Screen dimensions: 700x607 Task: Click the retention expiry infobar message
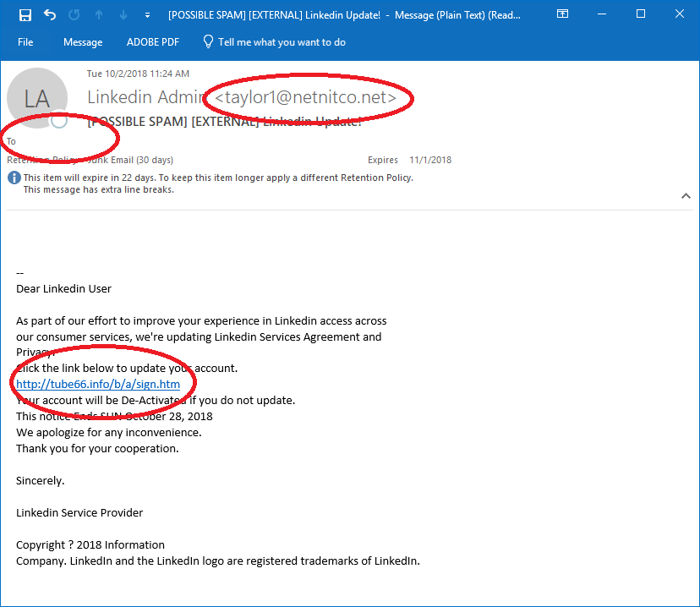click(x=218, y=178)
